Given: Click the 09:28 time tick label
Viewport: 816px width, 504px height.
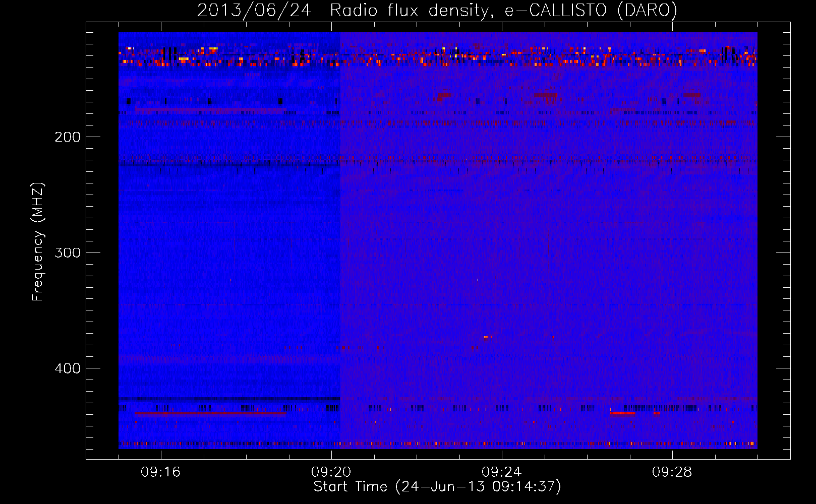Looking at the screenshot, I should [x=672, y=472].
